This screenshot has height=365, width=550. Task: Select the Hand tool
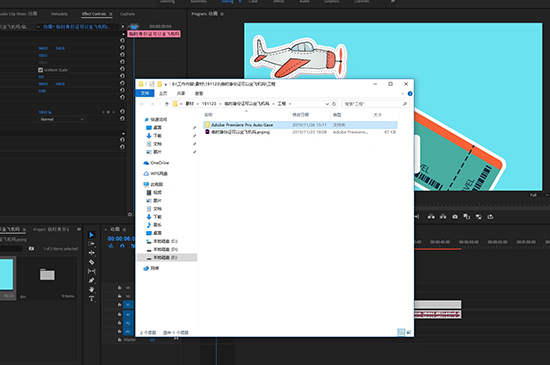tap(92, 290)
